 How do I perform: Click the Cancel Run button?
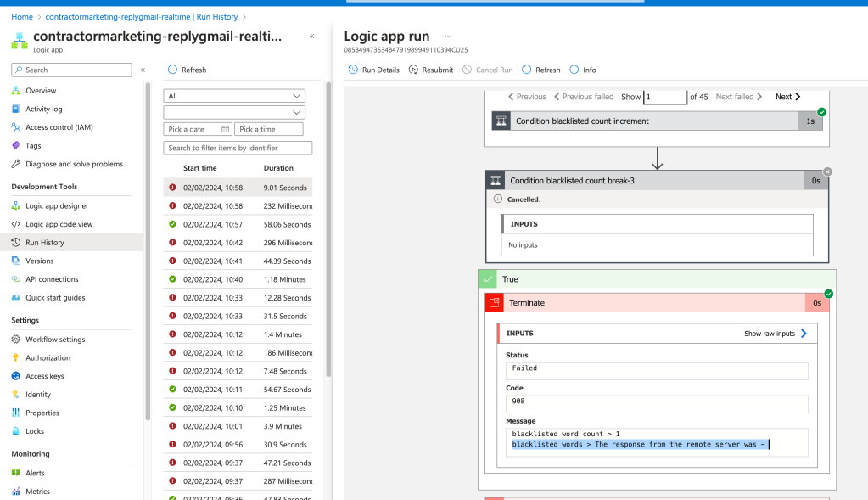point(488,70)
